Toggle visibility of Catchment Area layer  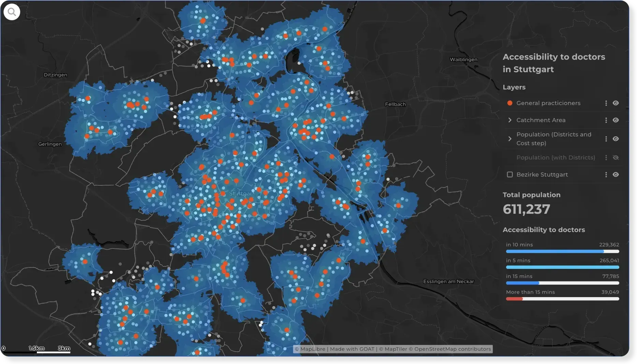pyautogui.click(x=616, y=120)
